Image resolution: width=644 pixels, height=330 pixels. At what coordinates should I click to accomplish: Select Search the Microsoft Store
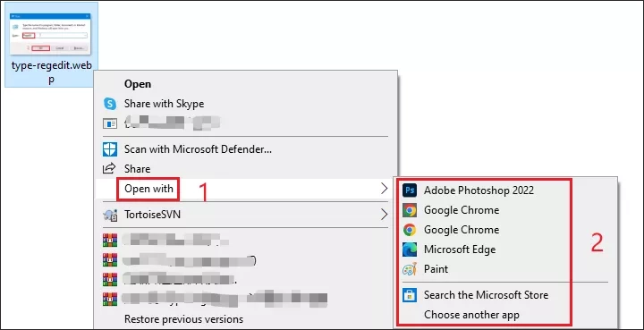click(486, 295)
